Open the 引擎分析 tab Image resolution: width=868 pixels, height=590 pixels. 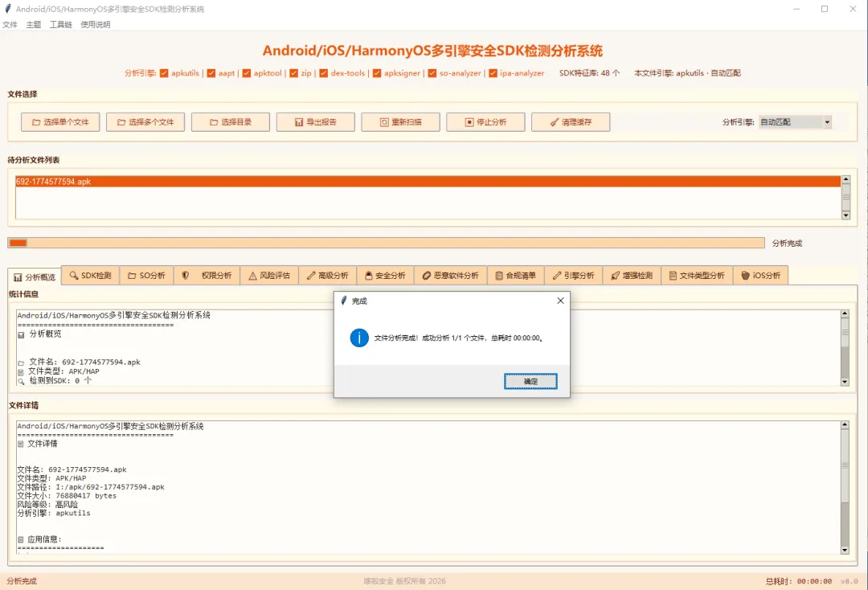574,276
